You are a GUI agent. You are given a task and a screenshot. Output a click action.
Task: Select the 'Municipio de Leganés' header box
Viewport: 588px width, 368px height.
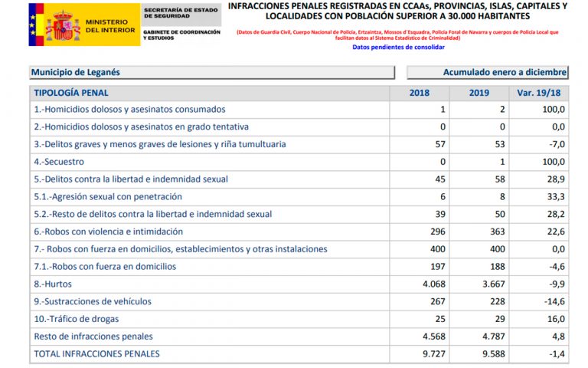click(212, 73)
